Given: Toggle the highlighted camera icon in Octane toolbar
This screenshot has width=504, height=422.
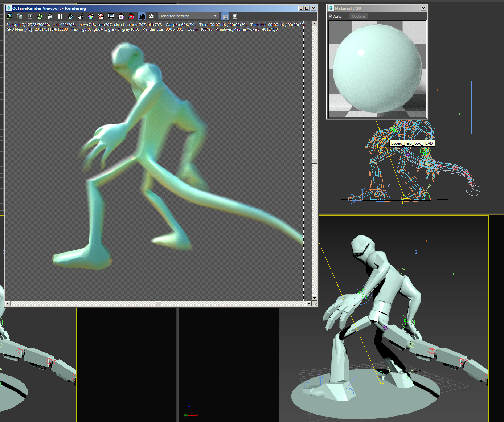Looking at the screenshot, I should point(142,16).
